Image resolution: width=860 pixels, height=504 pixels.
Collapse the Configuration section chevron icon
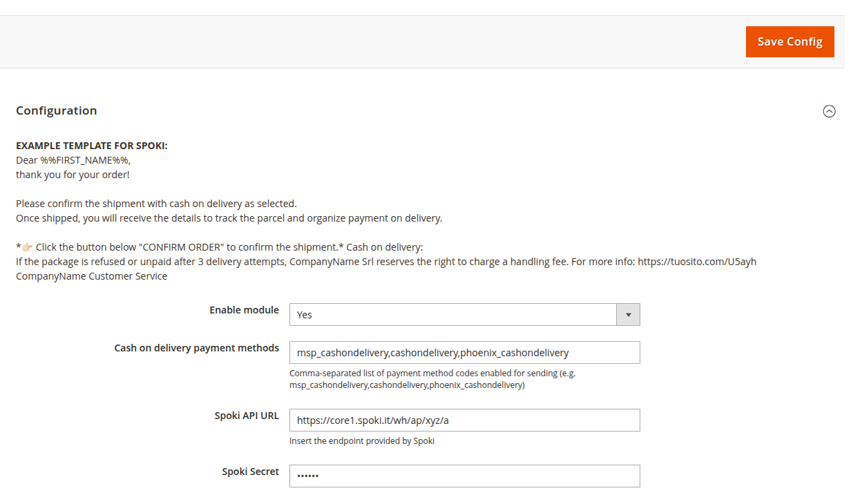[x=829, y=111]
